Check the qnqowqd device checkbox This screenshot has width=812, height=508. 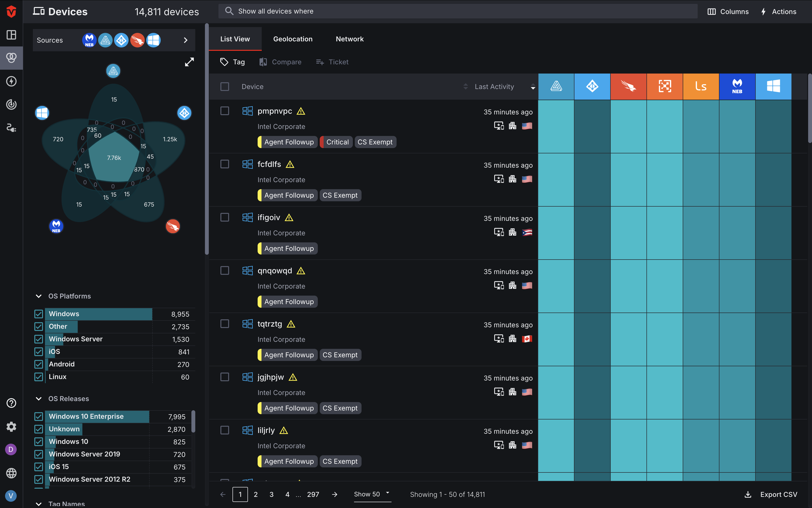coord(225,270)
